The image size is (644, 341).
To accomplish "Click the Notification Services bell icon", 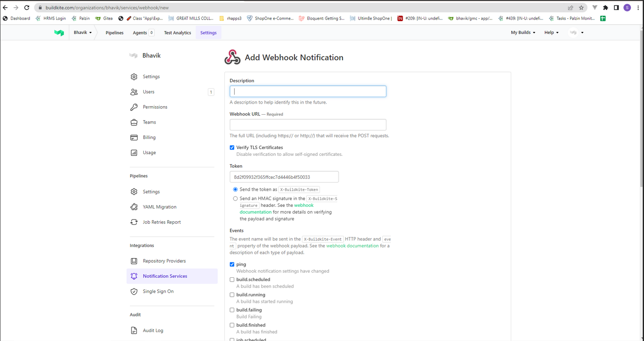I will click(x=134, y=276).
